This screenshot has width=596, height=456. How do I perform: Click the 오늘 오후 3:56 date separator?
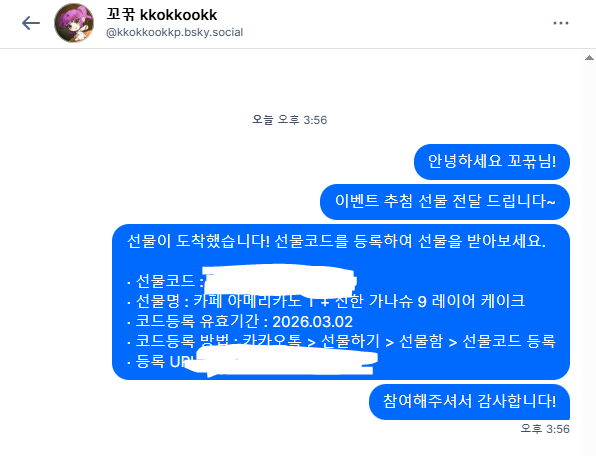[x=290, y=120]
